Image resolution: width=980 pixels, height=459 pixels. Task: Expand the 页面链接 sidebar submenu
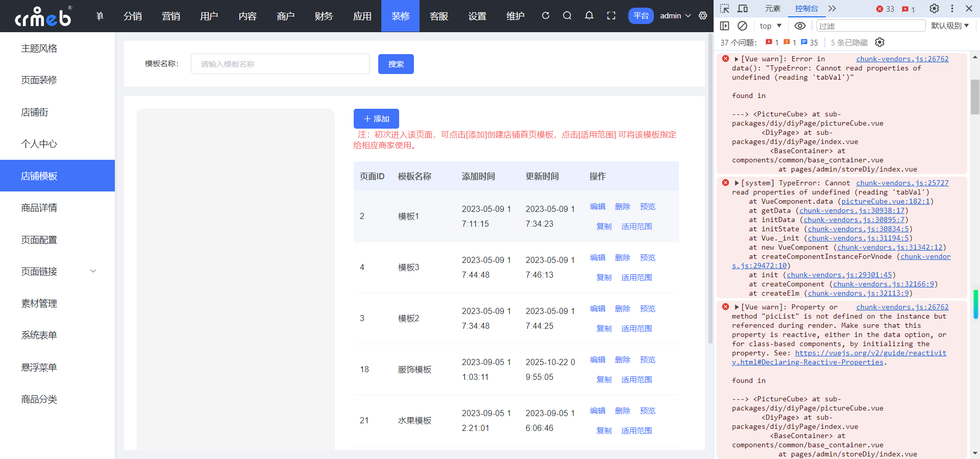[x=93, y=271]
